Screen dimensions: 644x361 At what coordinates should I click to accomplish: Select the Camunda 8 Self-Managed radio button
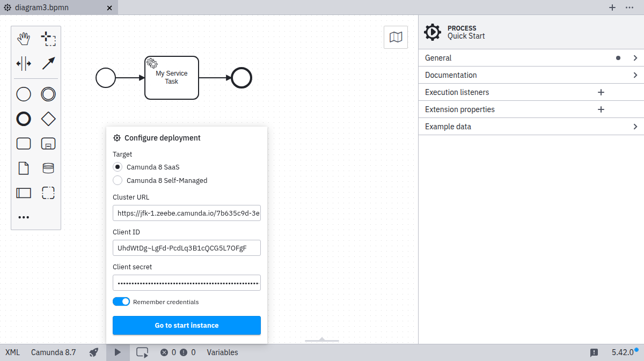click(118, 180)
